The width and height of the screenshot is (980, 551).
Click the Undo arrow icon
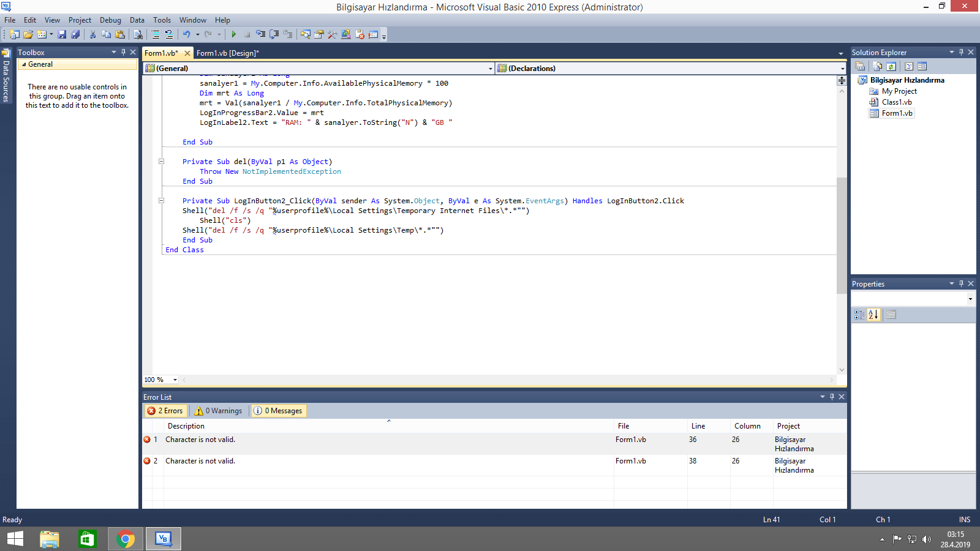(x=187, y=34)
